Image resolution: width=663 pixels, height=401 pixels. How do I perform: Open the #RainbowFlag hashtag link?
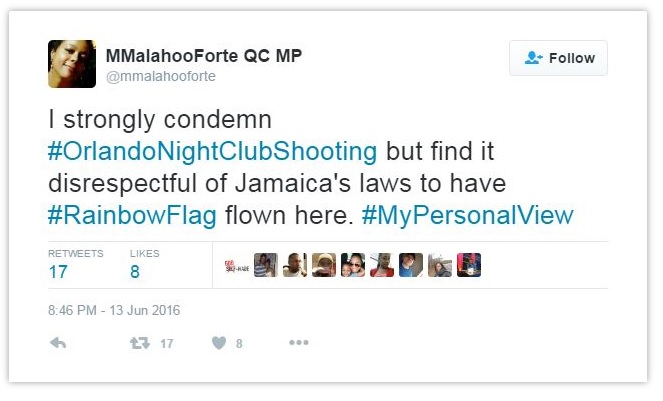click(132, 215)
